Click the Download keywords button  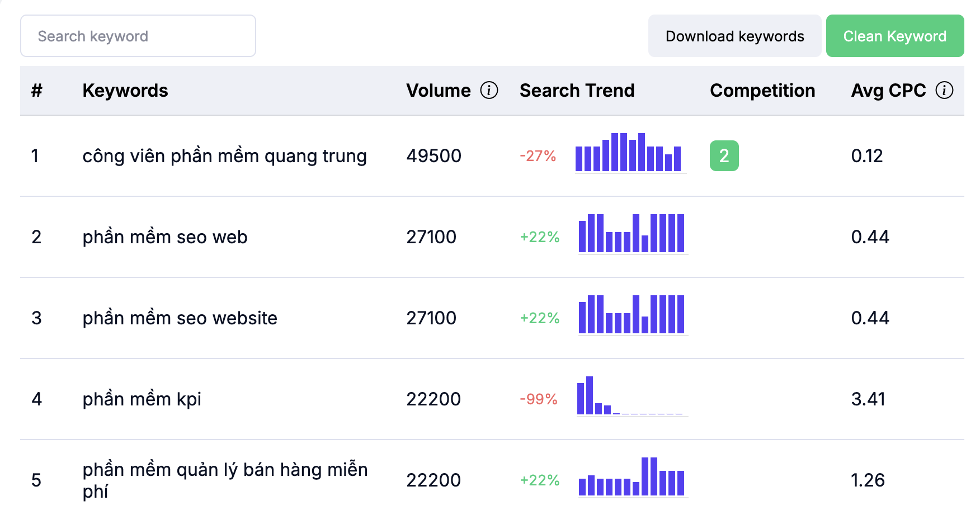point(734,36)
